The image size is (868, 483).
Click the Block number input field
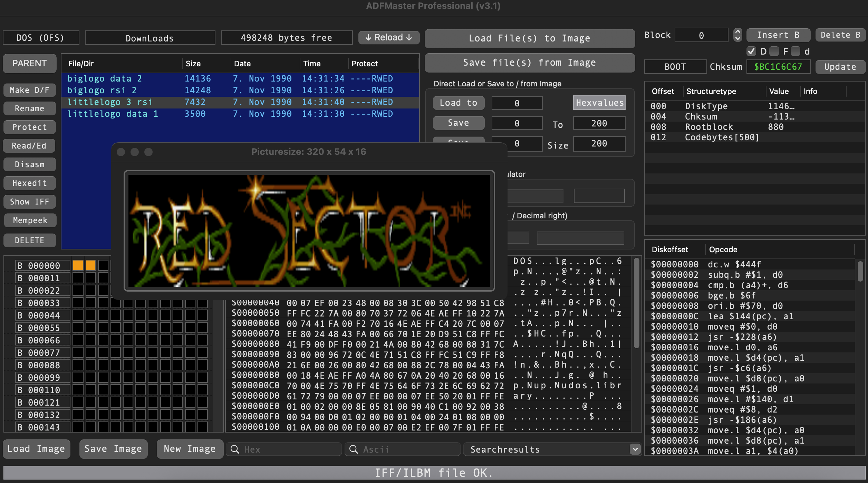(702, 35)
